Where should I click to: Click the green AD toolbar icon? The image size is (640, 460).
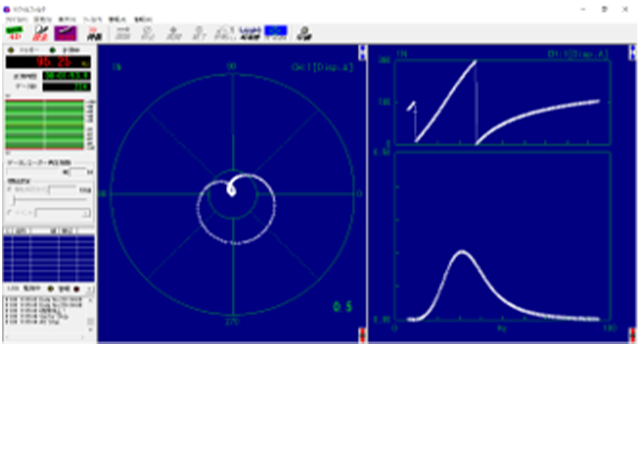14,33
